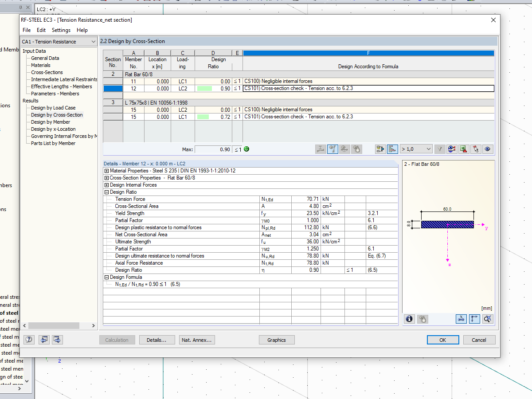532x399 pixels.
Task: Toggle the result diagram bars button
Action: [392, 149]
